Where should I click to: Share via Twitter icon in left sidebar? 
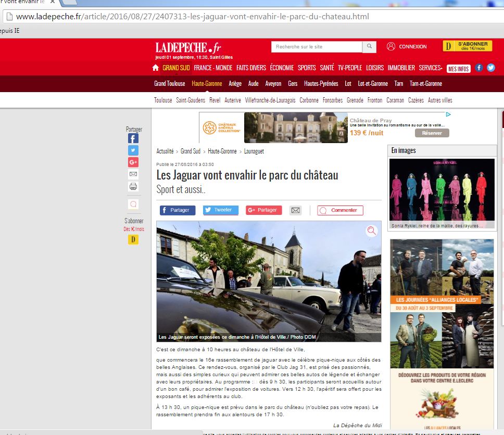[x=133, y=150]
